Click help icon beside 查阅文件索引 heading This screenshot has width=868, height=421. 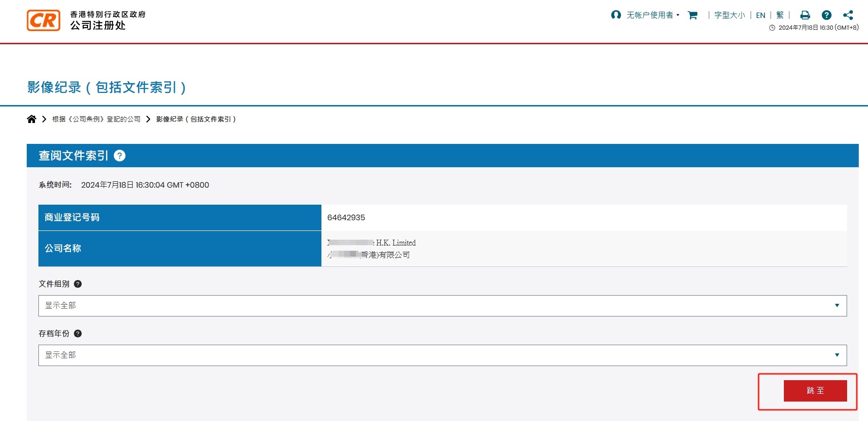tap(120, 156)
